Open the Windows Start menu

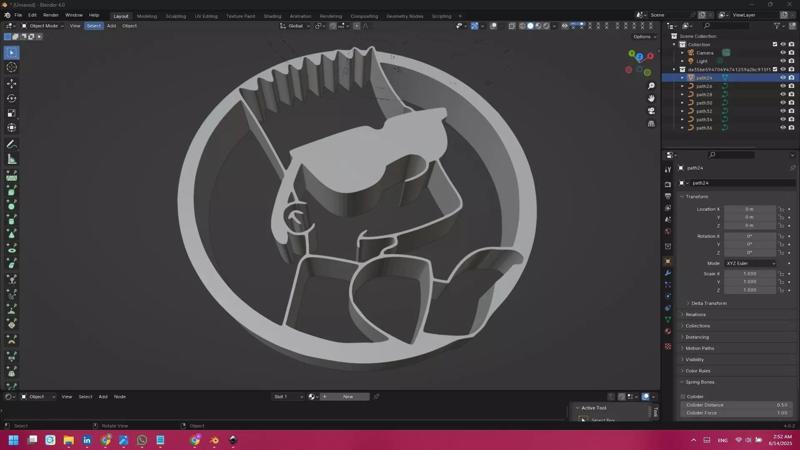pos(14,440)
